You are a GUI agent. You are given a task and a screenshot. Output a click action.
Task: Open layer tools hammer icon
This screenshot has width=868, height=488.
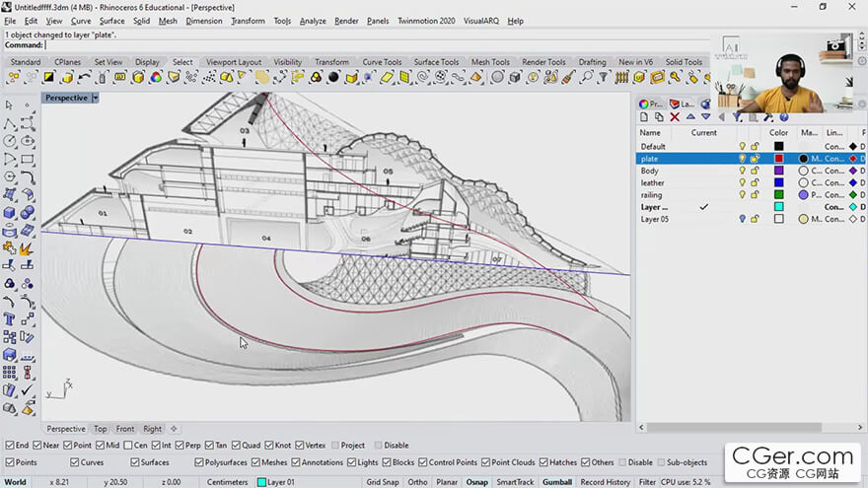[768, 117]
